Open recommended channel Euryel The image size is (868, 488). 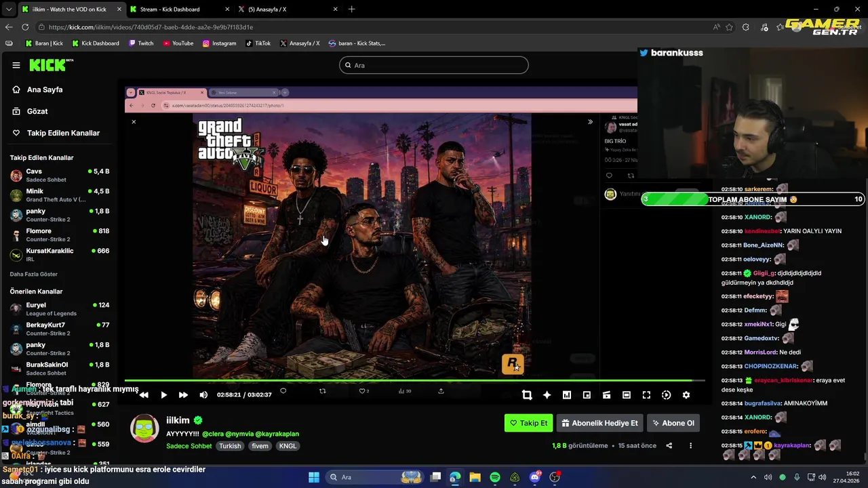click(x=60, y=309)
